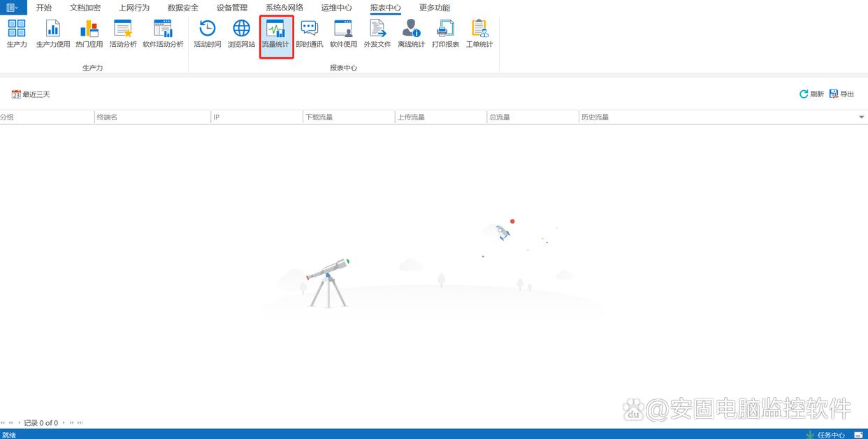This screenshot has height=439, width=868.
Task: Sort by the 终端名 column header
Action: click(x=152, y=117)
